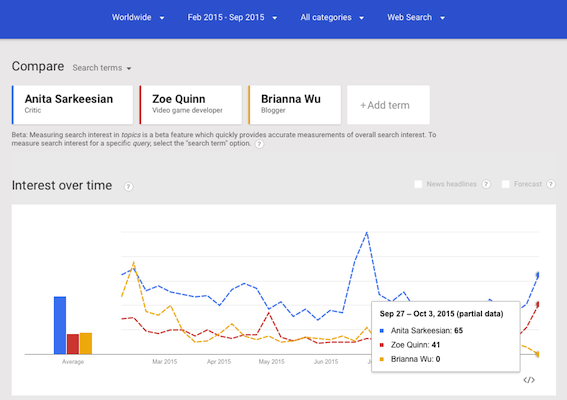Click the blue Anita Sarkeesian average bar
The image size is (567, 400).
coord(60,325)
